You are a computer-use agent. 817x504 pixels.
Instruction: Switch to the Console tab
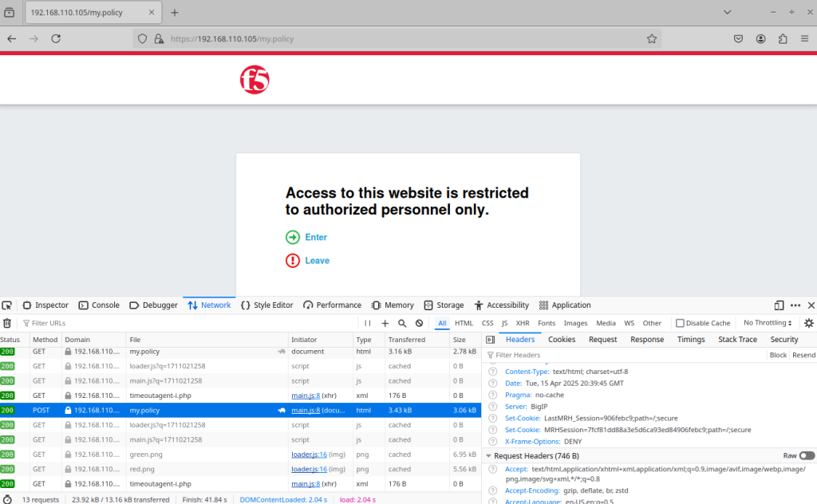click(99, 305)
